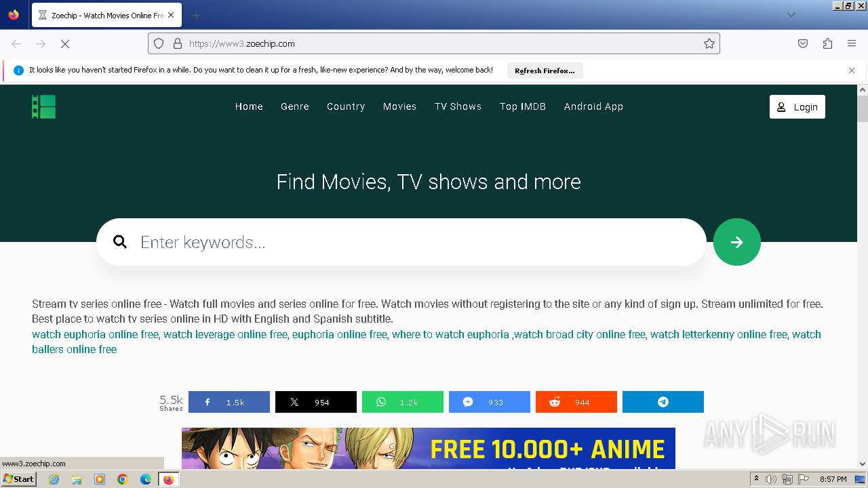Stop page loading with X button

65,43
